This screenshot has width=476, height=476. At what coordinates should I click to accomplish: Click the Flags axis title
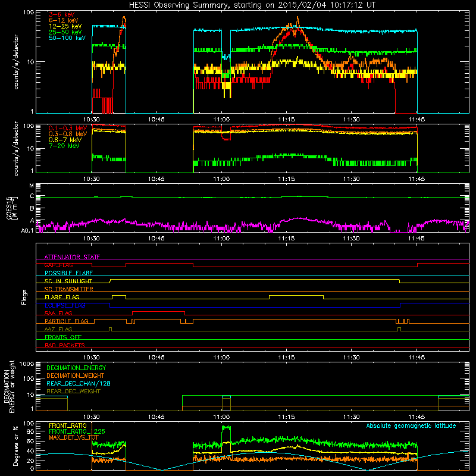click(24, 297)
